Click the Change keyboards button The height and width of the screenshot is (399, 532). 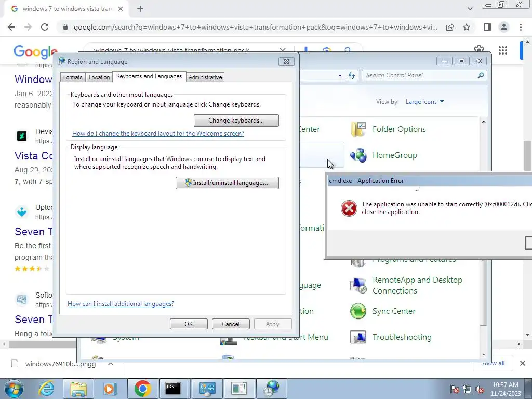point(236,121)
